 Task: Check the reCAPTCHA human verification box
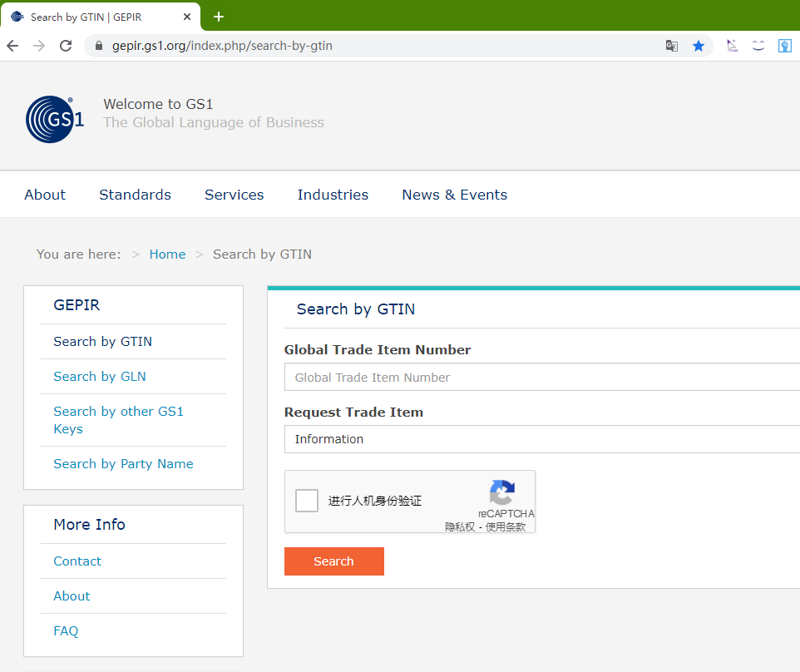point(307,501)
